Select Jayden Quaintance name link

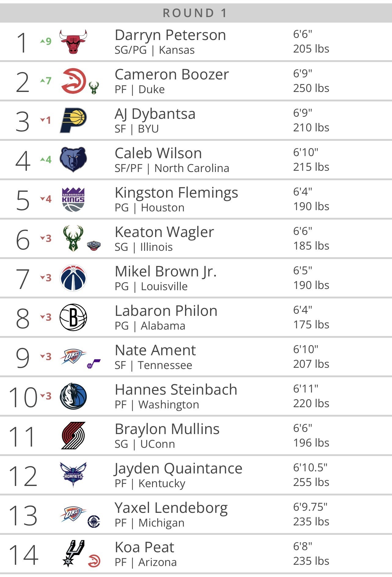[x=178, y=469]
